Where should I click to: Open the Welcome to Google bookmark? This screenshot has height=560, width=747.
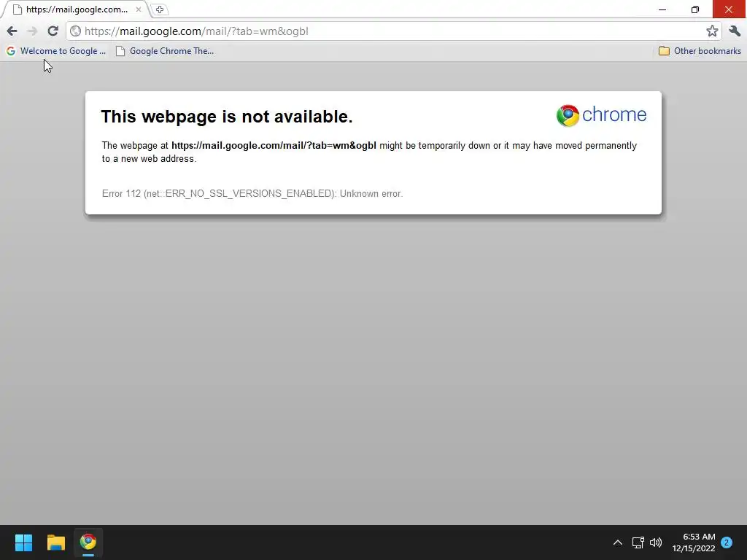coord(56,51)
